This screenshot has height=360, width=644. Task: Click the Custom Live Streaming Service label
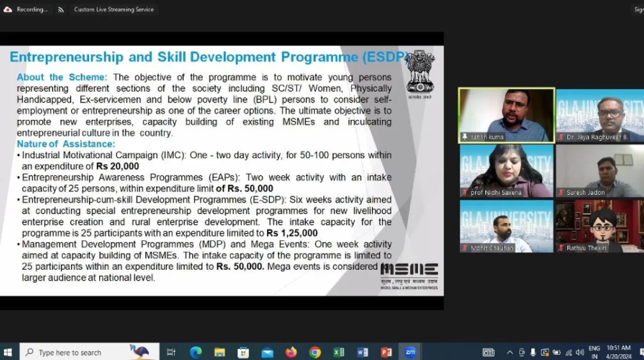pyautogui.click(x=113, y=10)
